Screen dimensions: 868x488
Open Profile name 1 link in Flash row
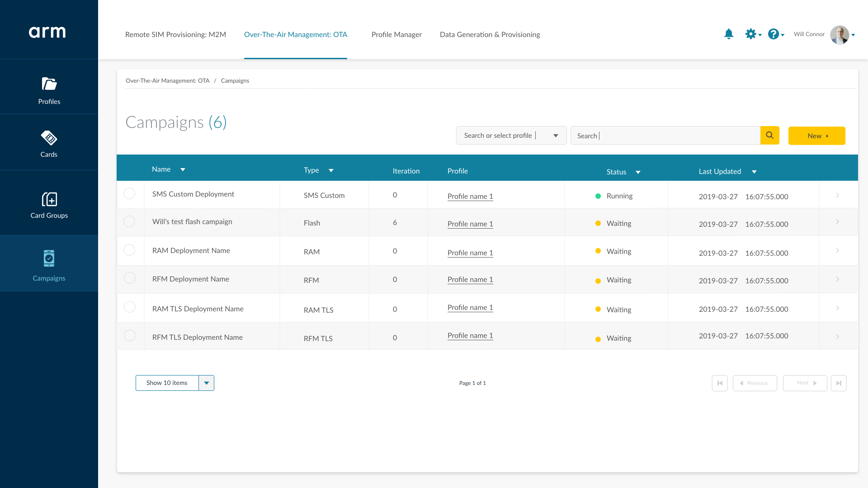click(x=470, y=224)
